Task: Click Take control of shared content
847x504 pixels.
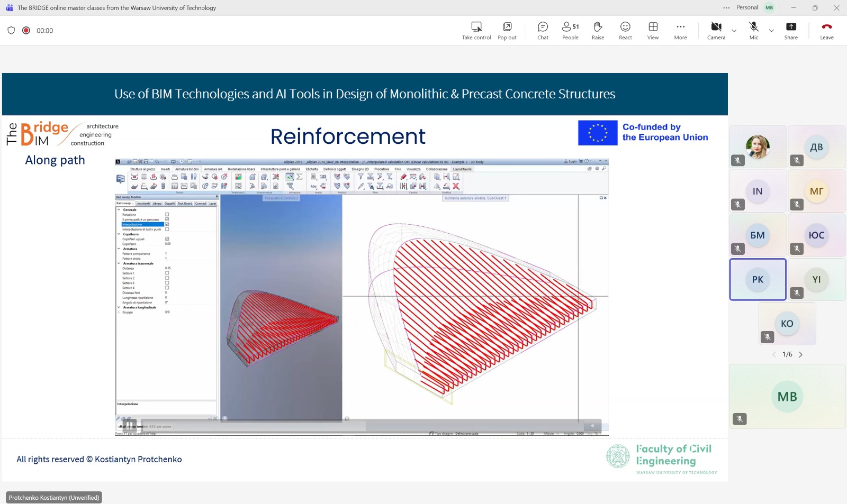Action: tap(476, 31)
